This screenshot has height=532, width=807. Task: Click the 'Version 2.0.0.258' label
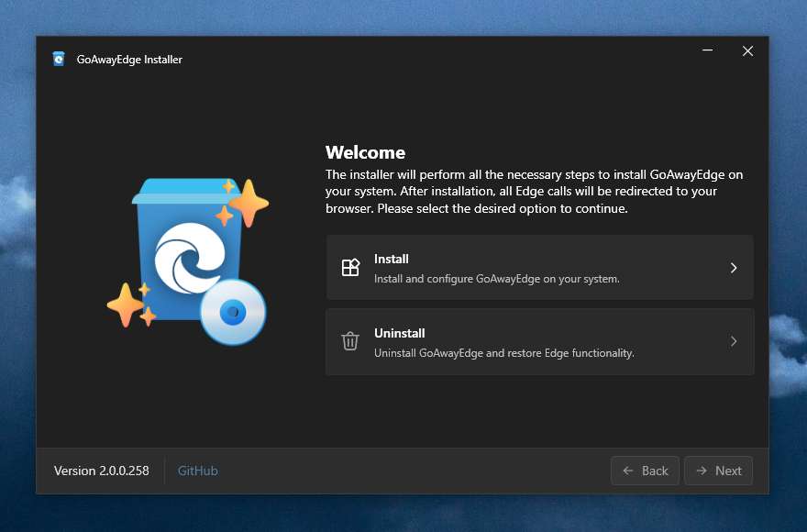(x=102, y=471)
